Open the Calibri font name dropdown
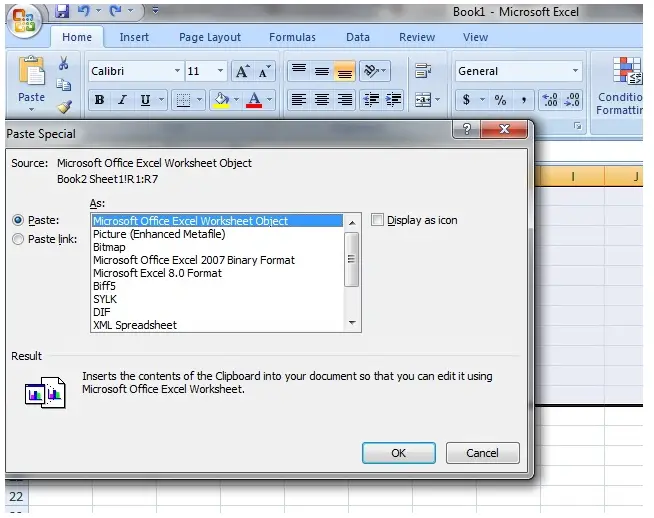 click(x=177, y=71)
